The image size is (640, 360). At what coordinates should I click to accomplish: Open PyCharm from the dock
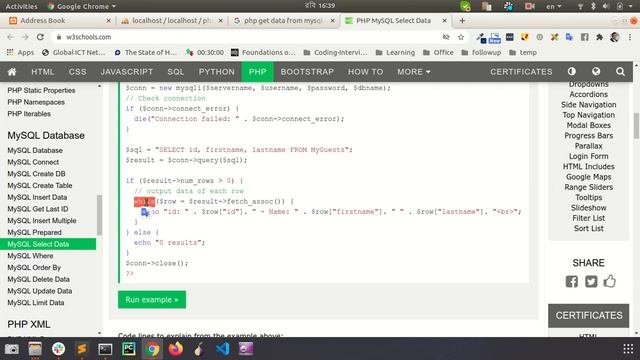(129, 349)
